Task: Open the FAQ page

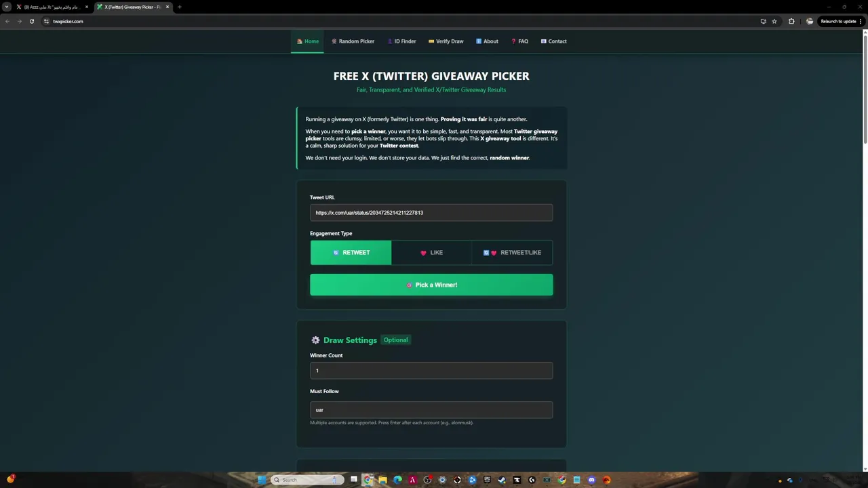Action: tap(519, 41)
